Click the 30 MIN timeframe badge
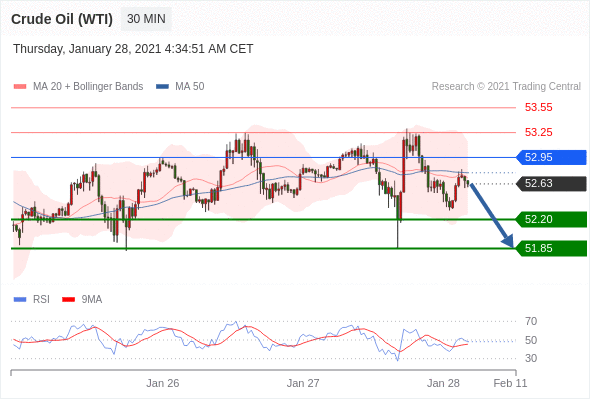 click(x=146, y=19)
